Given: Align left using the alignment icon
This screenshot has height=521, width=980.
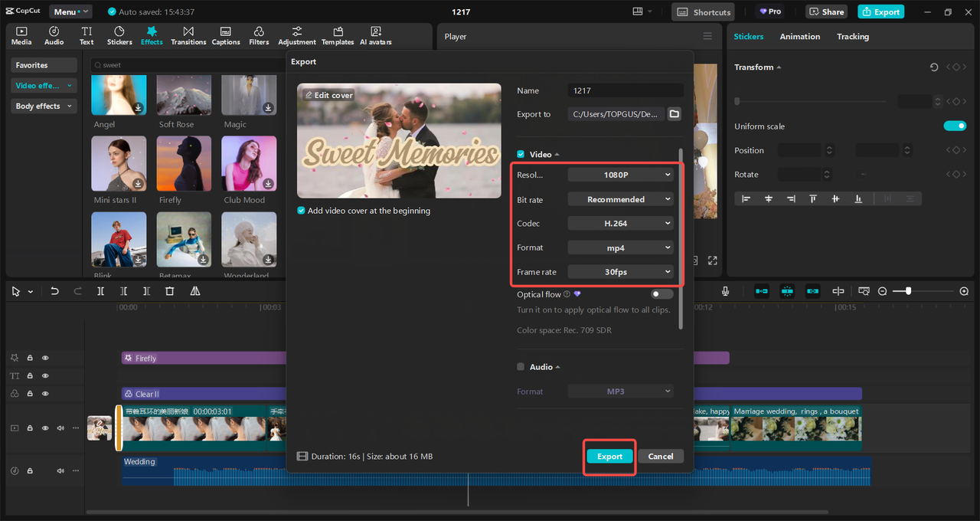Looking at the screenshot, I should 746,198.
